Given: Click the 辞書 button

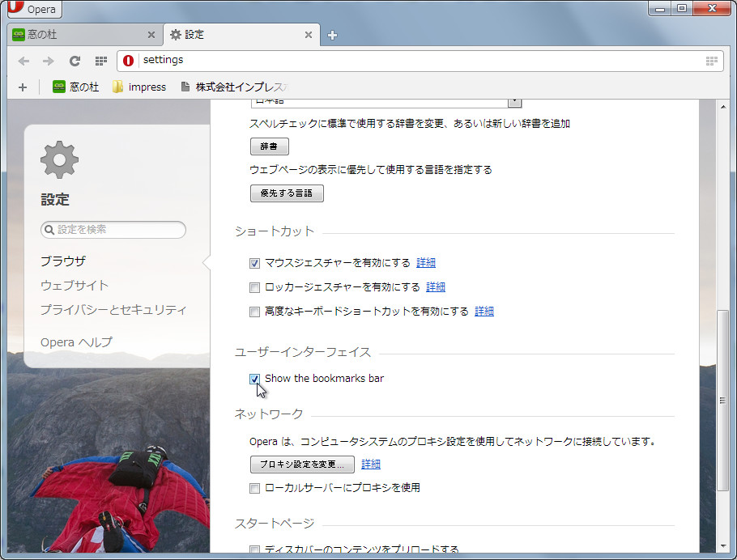Looking at the screenshot, I should click(269, 146).
